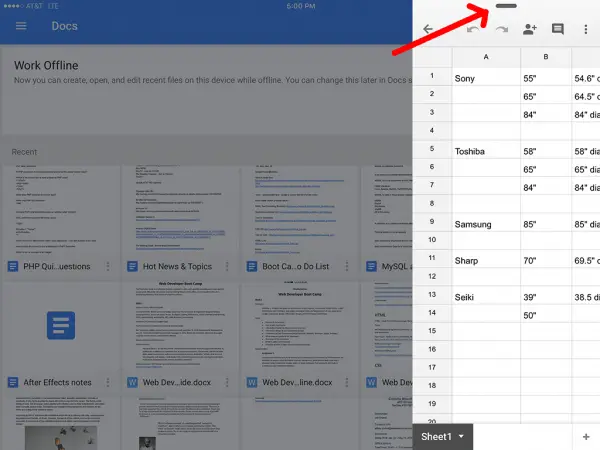Select the Seiki cell
Screen dimensions: 600x450
[x=486, y=295]
